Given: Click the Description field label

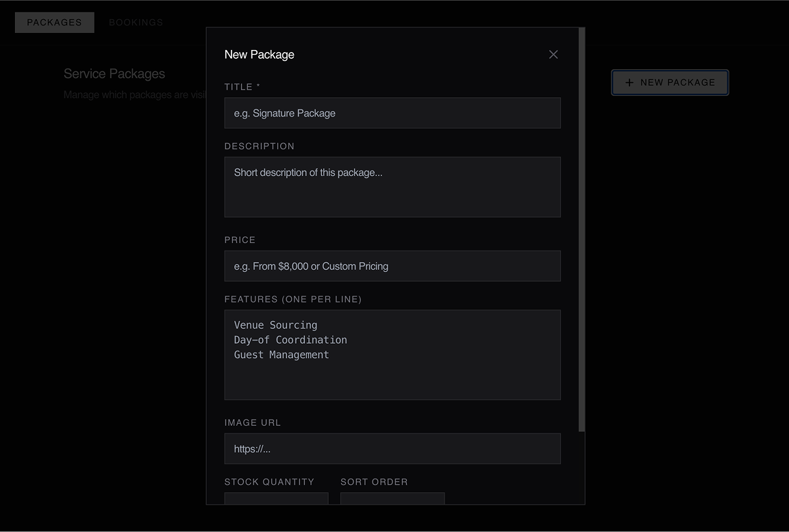Looking at the screenshot, I should (259, 147).
